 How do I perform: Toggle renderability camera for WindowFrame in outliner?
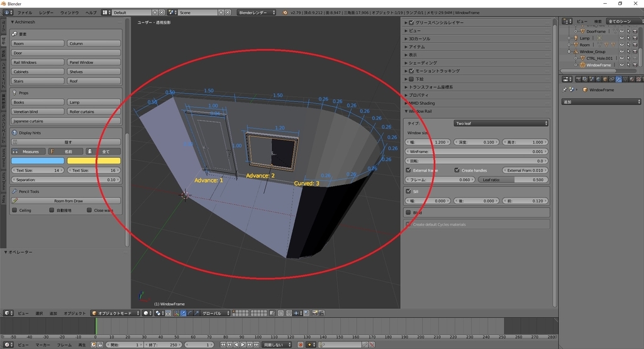(x=635, y=65)
